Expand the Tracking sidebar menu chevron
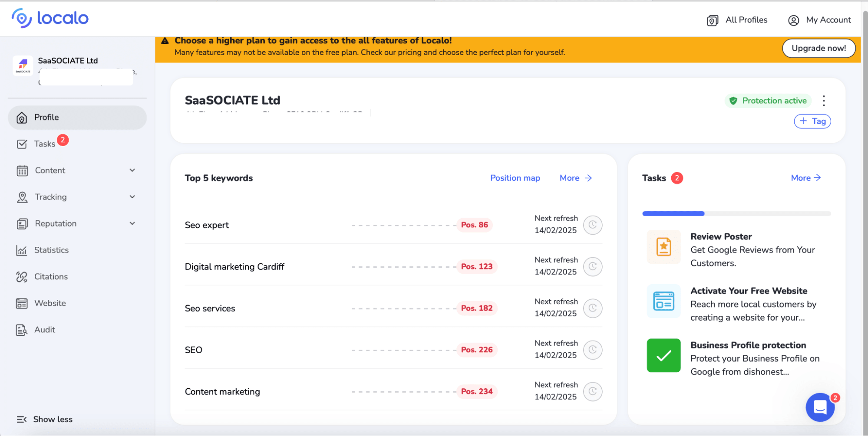 [132, 197]
